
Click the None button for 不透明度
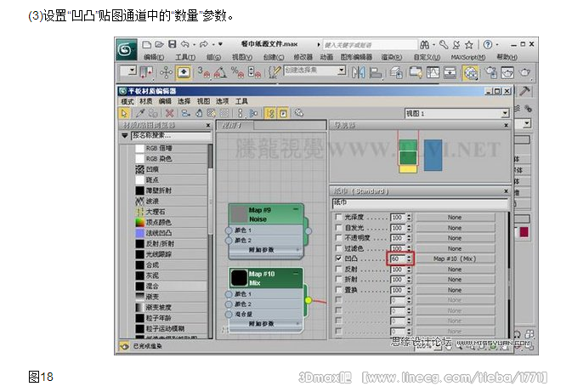(x=455, y=238)
